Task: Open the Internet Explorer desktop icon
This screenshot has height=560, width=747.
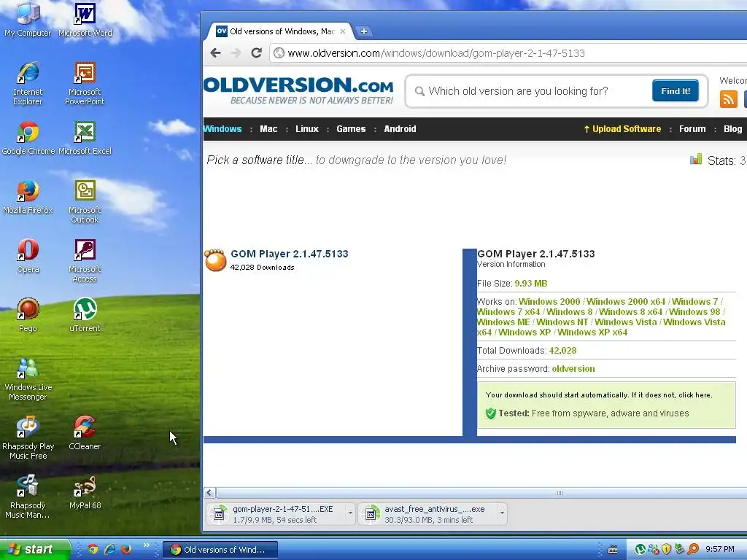Action: point(28,83)
